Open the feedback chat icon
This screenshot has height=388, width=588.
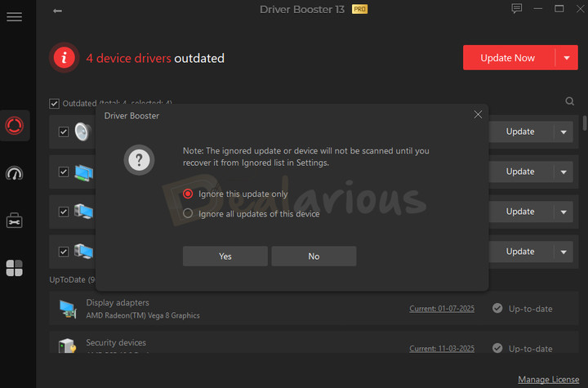tap(516, 9)
